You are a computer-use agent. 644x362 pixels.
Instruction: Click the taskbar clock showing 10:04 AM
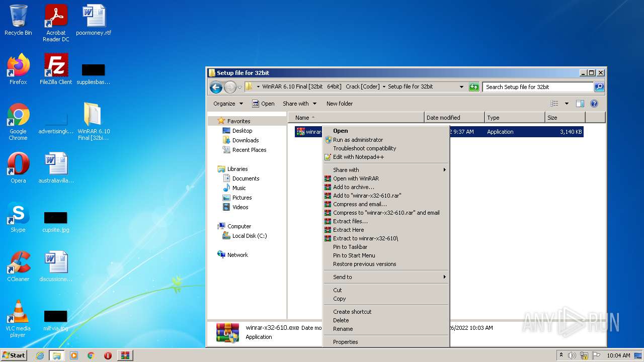click(618, 355)
